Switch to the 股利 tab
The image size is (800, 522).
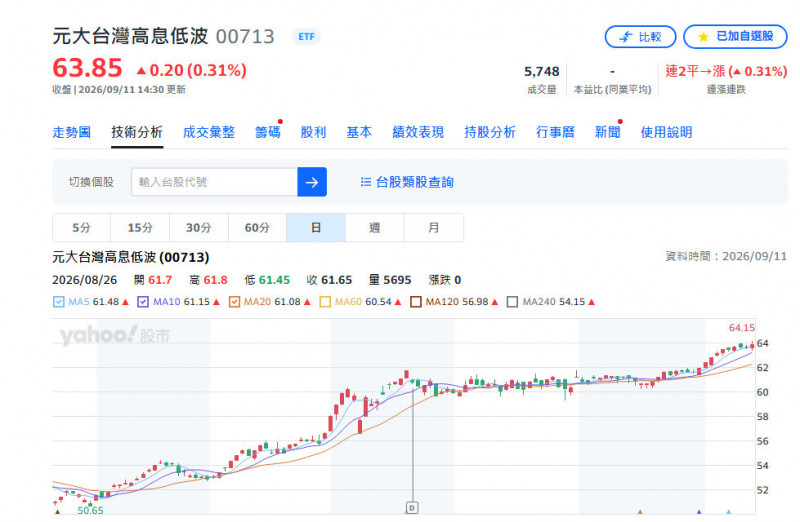[313, 133]
